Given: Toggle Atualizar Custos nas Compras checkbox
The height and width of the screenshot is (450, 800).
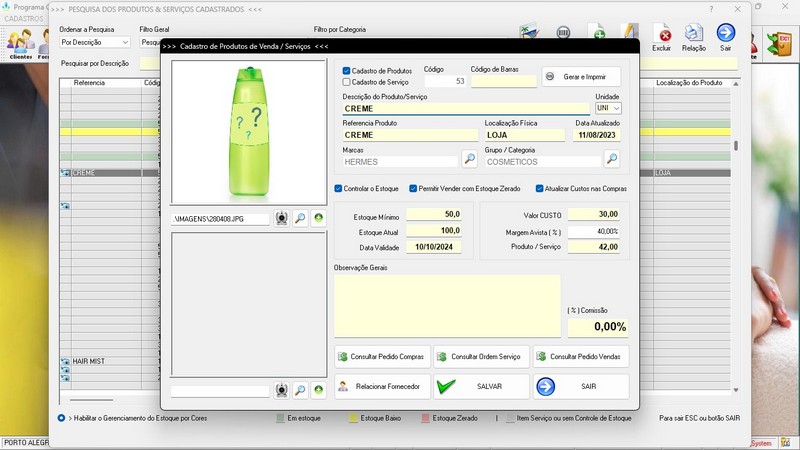Looking at the screenshot, I should 539,189.
